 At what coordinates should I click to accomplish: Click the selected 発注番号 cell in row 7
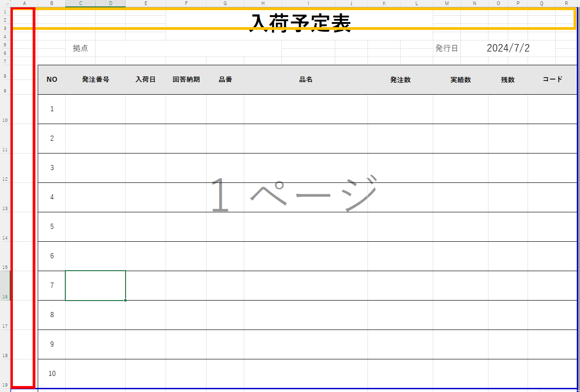[96, 285]
